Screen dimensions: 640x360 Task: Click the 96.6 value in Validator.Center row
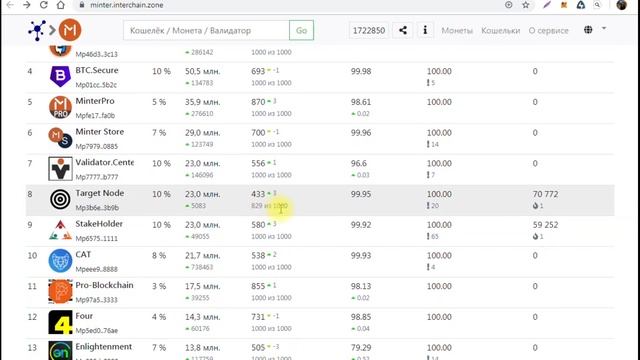tap(359, 163)
